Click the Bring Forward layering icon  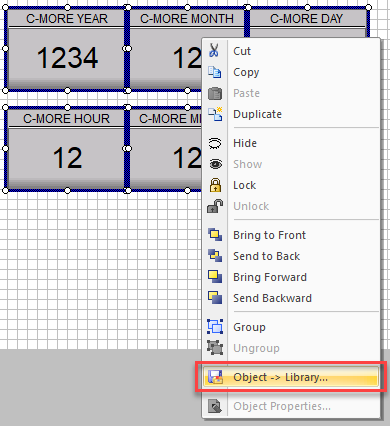click(x=215, y=277)
